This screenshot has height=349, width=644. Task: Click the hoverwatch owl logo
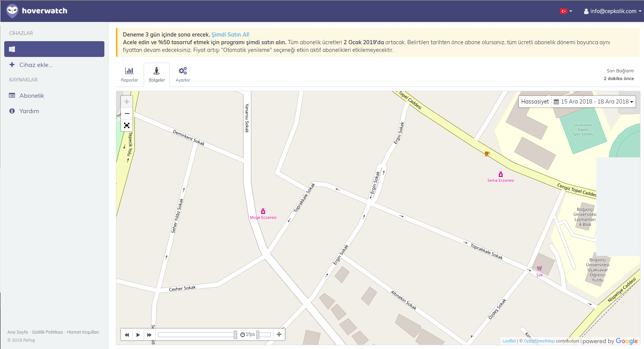click(12, 11)
